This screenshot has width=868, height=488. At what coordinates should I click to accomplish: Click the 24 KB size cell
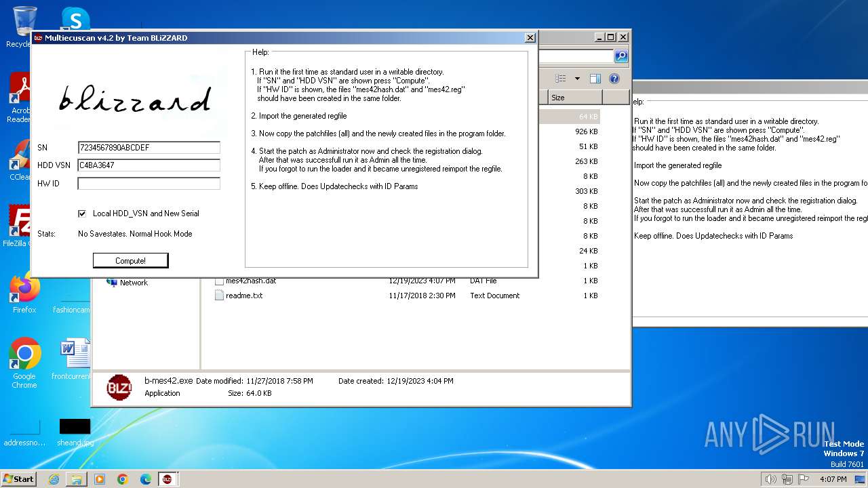(x=588, y=251)
